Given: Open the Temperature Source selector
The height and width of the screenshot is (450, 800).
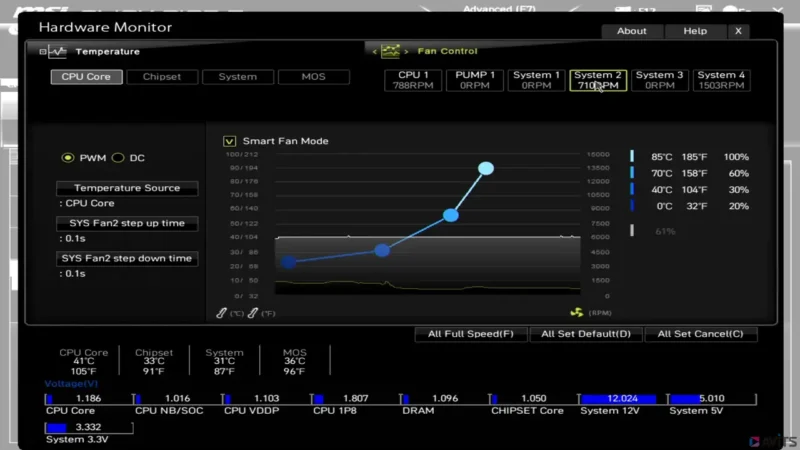Looking at the screenshot, I should tap(127, 188).
